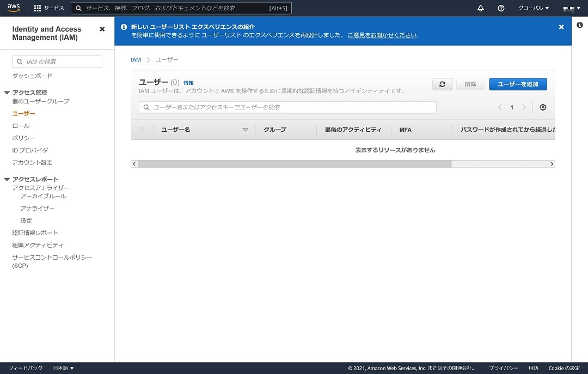This screenshot has height=374, width=588.
Task: Open 設定 under Access Analyzer
Action: click(x=26, y=220)
